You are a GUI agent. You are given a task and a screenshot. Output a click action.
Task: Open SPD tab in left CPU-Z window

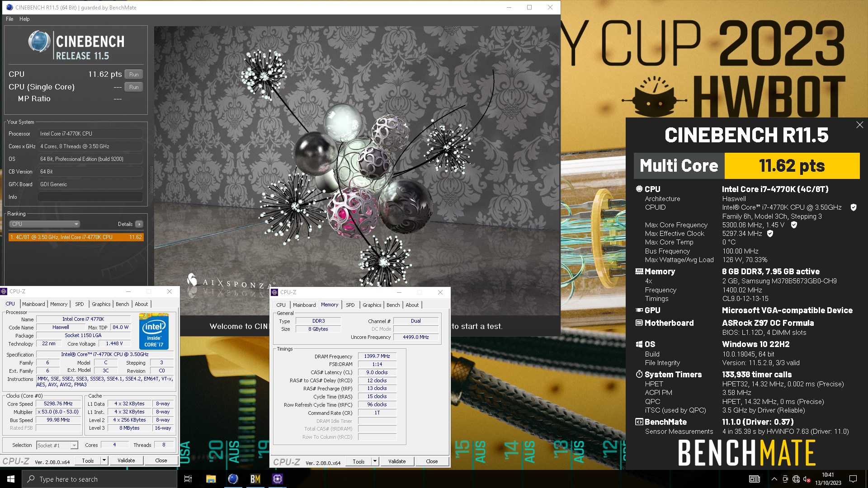coord(79,304)
